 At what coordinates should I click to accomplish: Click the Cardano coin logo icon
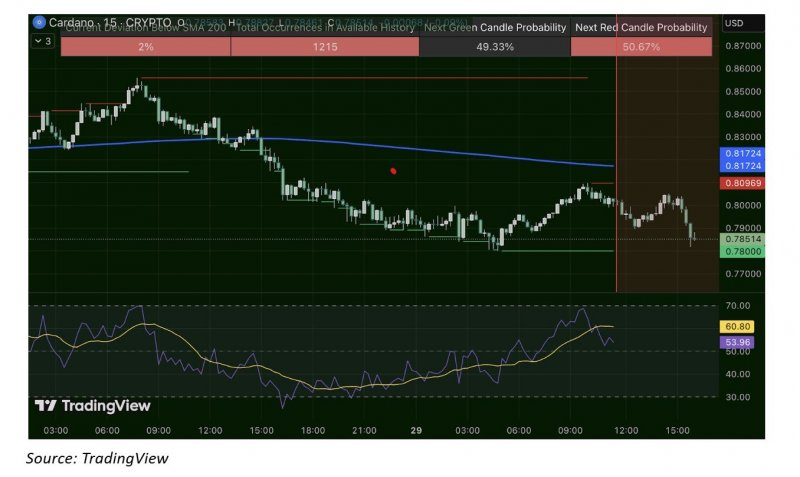[39, 22]
